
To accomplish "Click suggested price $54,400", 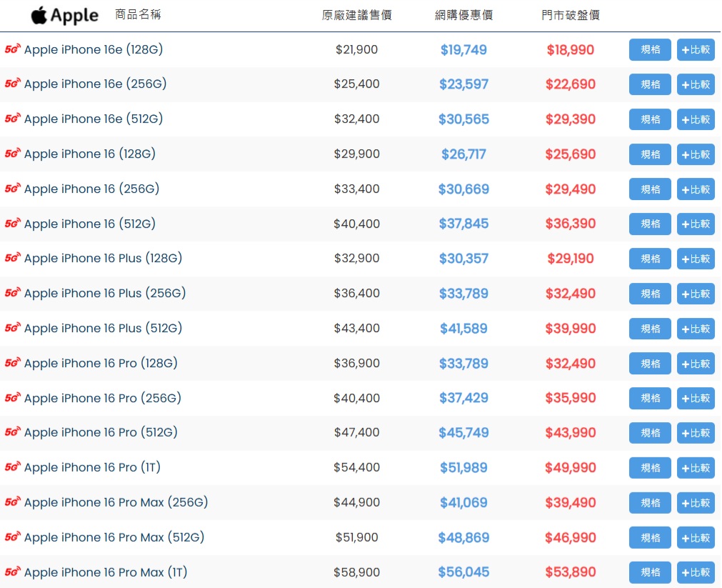I will 357,467.
